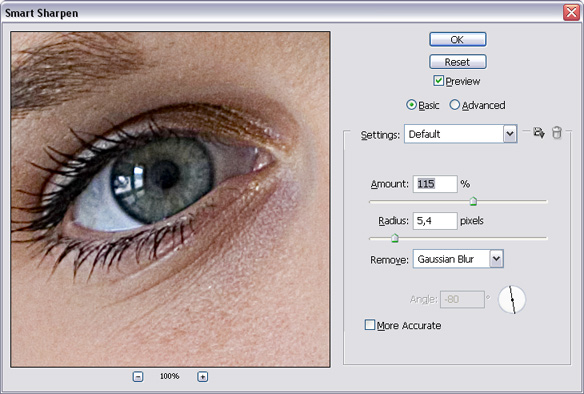Zoom in preview with plus icon

[202, 376]
